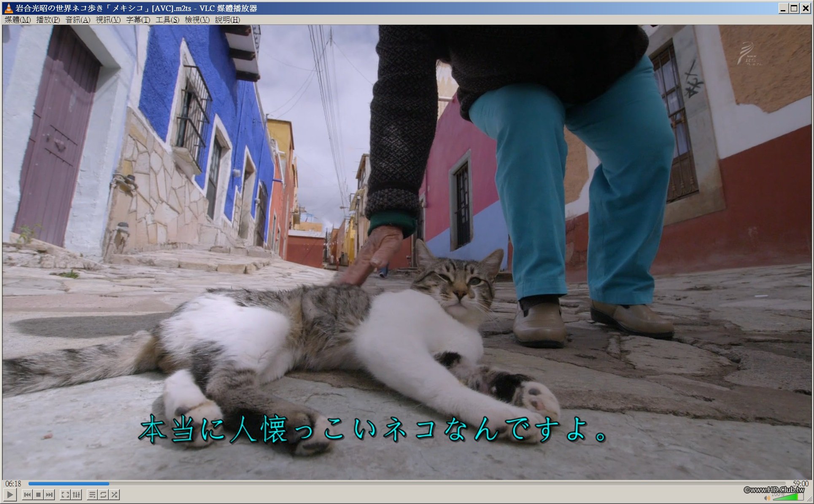Open the 工具(S) Tools menu
The height and width of the screenshot is (504, 814).
tap(167, 20)
